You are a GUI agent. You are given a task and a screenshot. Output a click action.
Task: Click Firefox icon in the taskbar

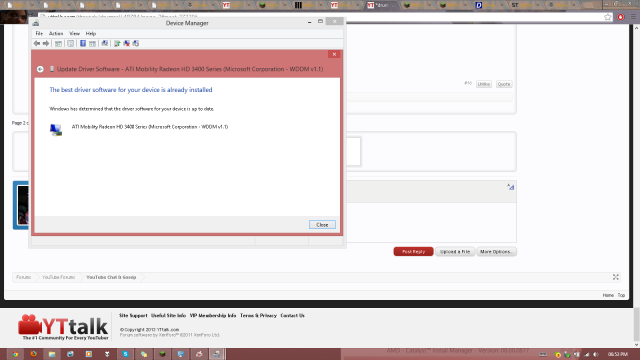coord(33,354)
